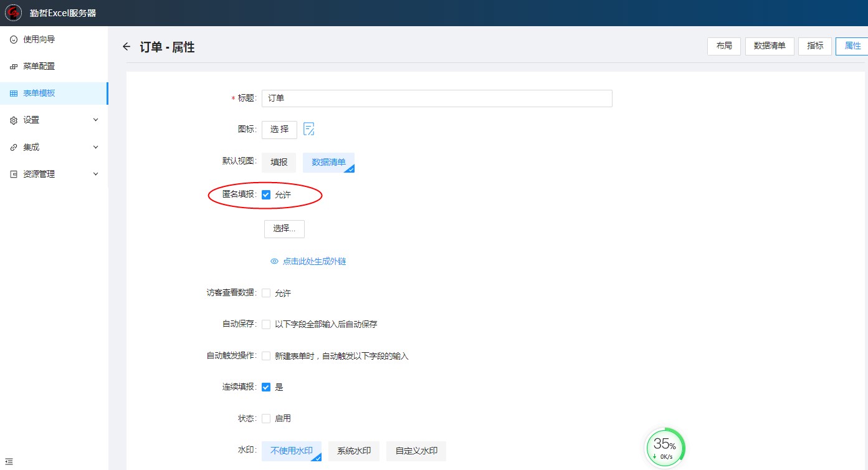Click the 选择... button under 匿名填报
Screen dimensions: 868x470
284,229
